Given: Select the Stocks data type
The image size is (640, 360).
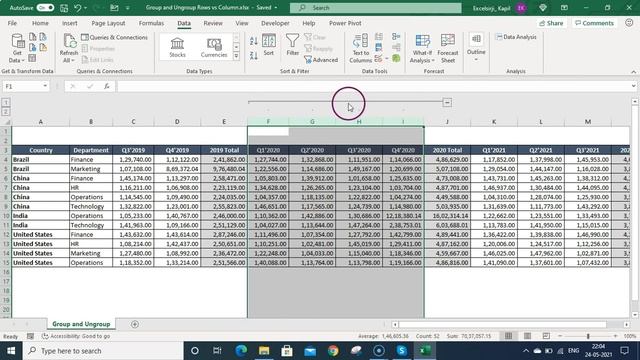Looking at the screenshot, I should (177, 47).
